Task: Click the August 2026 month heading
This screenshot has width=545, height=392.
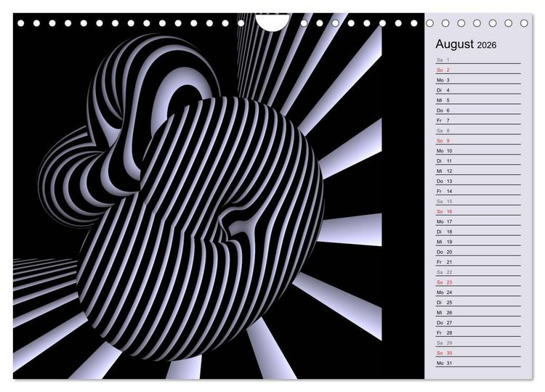Action: (x=466, y=44)
